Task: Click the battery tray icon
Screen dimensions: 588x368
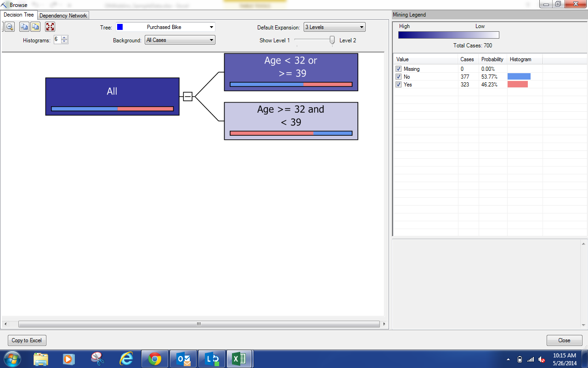Action: (x=520, y=359)
